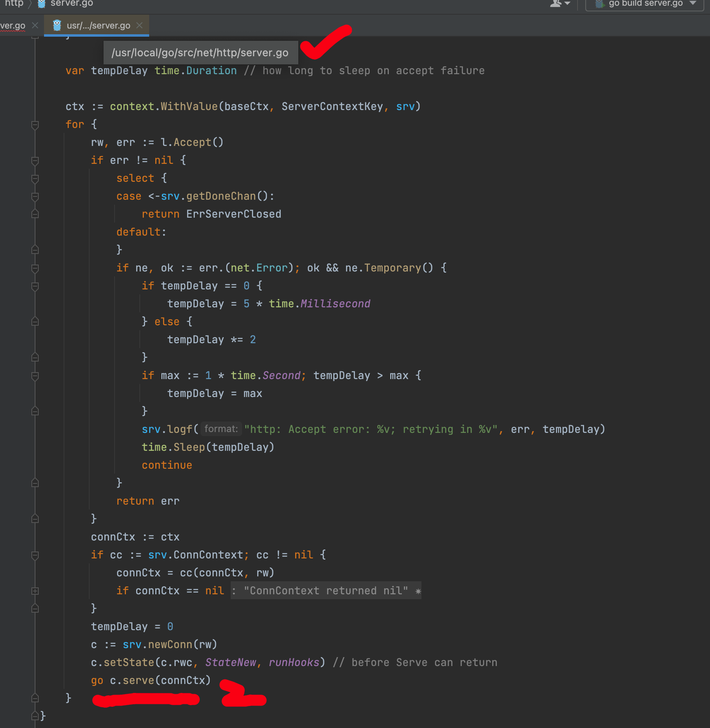Click the http breadcrumb item

tap(14, 4)
